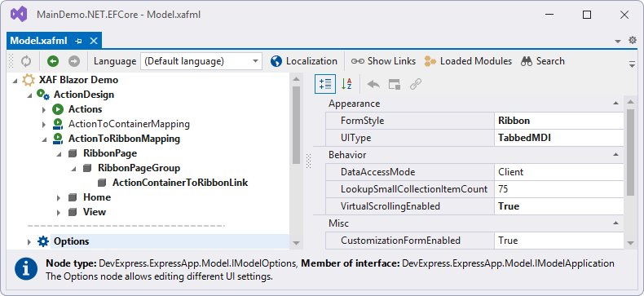Screen dimensions: 644x296
Task: Click the Localization button
Action: click(x=304, y=61)
